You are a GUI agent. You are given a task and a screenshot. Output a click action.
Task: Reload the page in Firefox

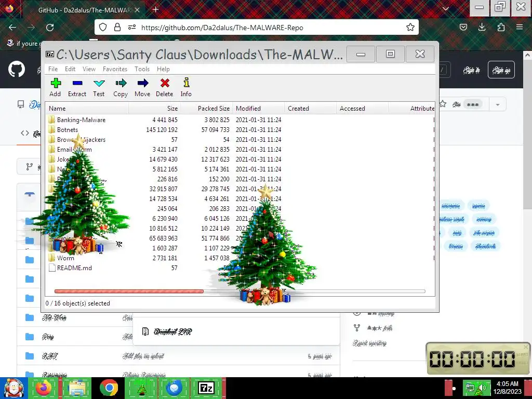click(50, 27)
